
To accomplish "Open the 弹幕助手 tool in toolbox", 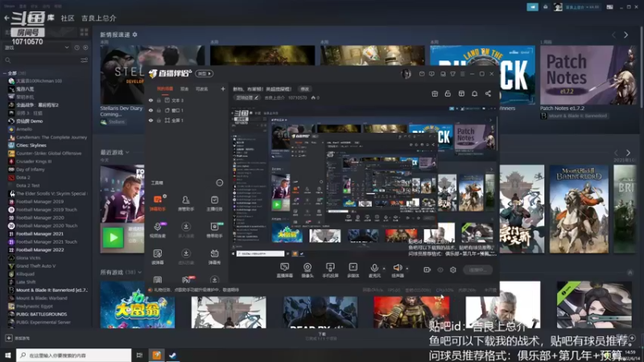I will (x=158, y=203).
